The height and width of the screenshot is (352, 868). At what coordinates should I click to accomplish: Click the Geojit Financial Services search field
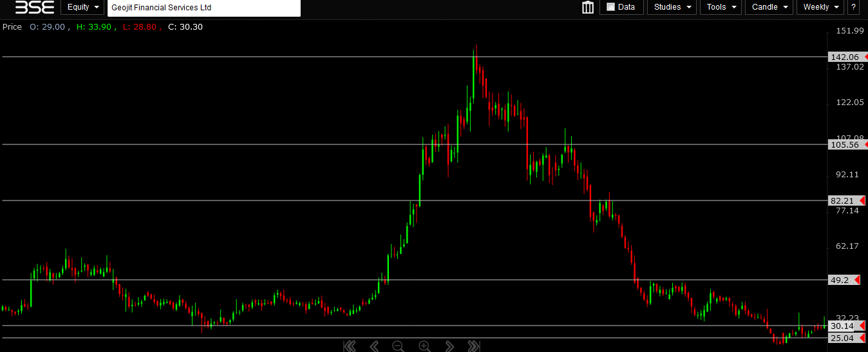[x=203, y=8]
